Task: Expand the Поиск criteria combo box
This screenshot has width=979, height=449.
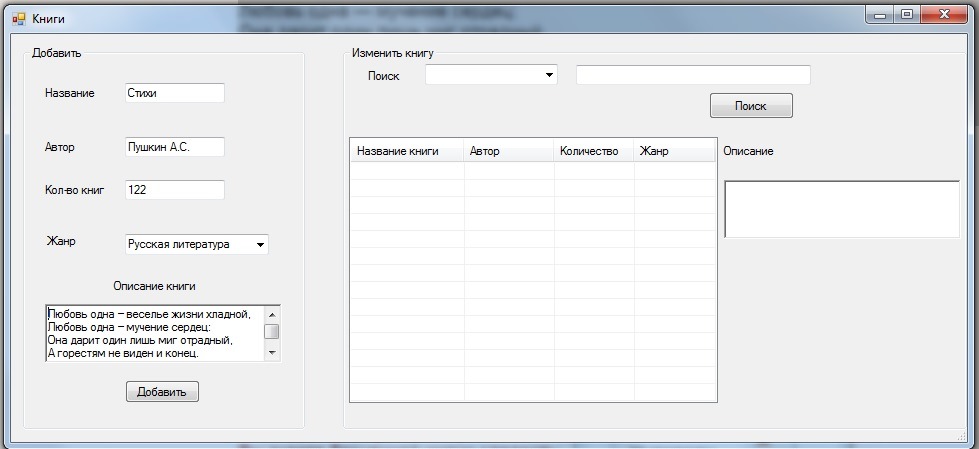Action: click(549, 75)
